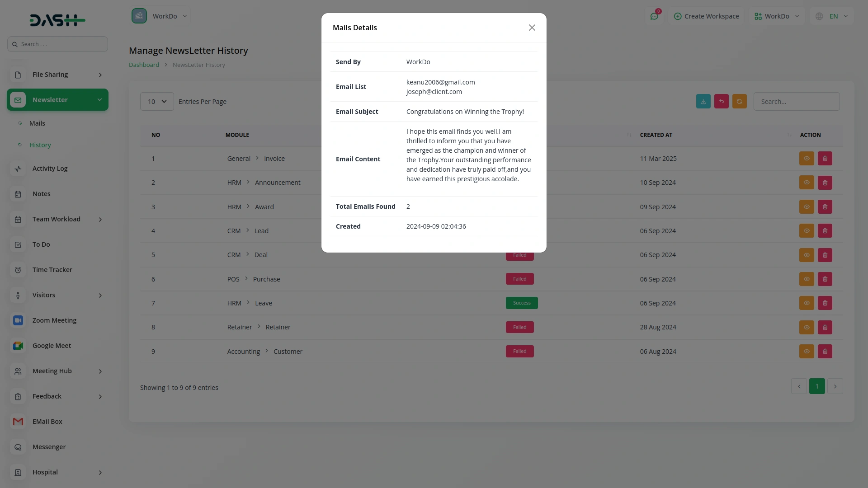The image size is (868, 488).
Task: Open Google Meet from the sidebar
Action: tap(52, 346)
